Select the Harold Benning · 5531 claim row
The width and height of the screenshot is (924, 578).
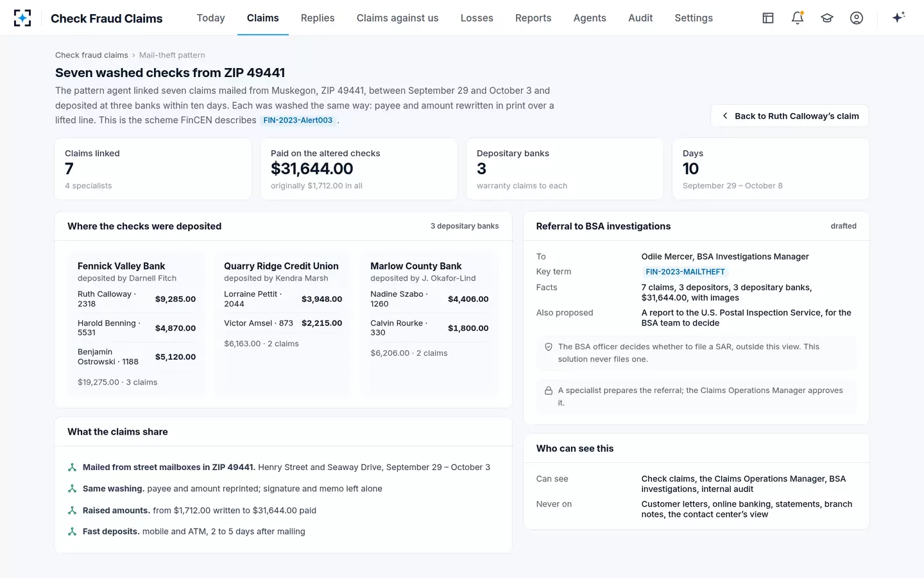tap(137, 328)
